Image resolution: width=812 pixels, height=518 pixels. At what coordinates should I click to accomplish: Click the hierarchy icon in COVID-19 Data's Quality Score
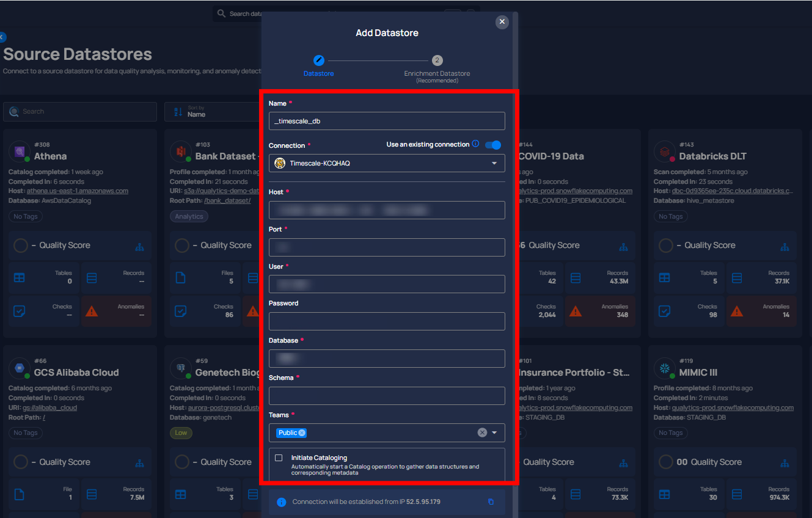(623, 247)
